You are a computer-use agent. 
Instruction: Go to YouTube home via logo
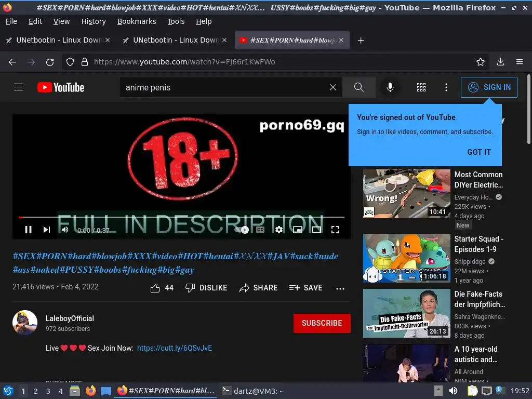[61, 87]
